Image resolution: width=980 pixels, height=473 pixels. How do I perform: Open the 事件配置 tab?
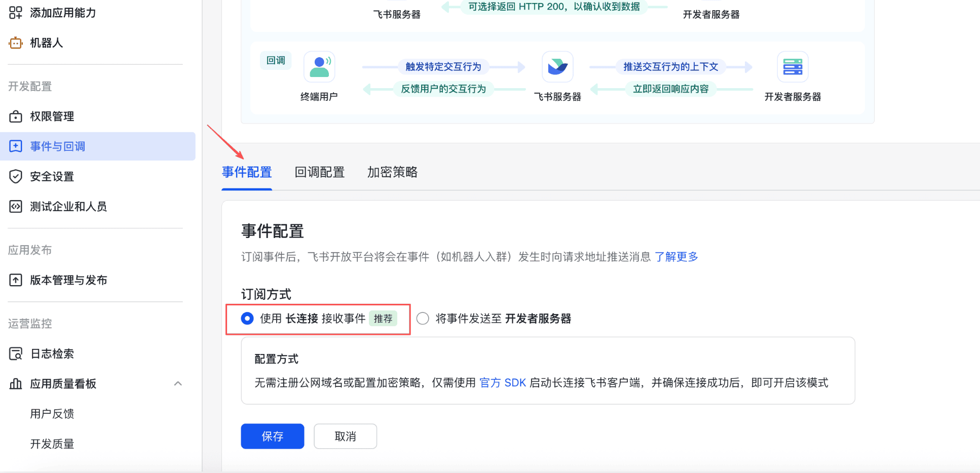click(247, 173)
